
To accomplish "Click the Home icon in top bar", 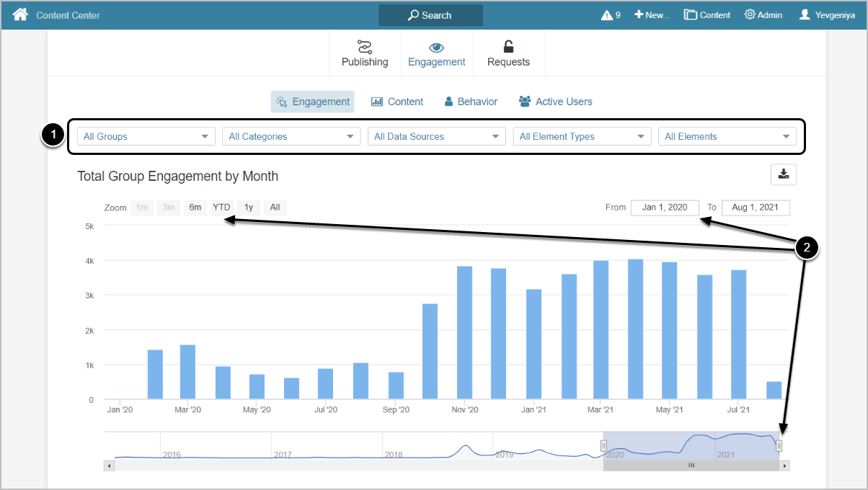I will click(x=19, y=14).
